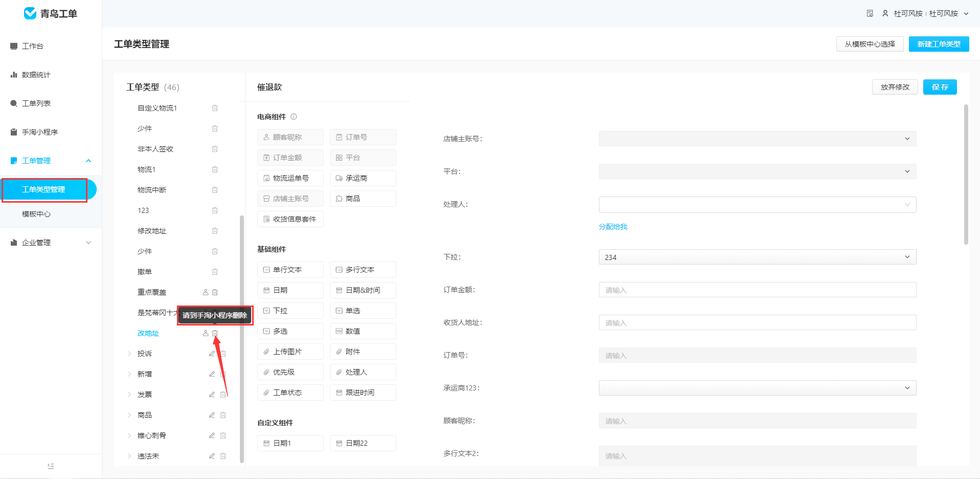Viewport: 980px width, 479px height.
Task: Click the pencil icon for 发票
Action: point(212,395)
